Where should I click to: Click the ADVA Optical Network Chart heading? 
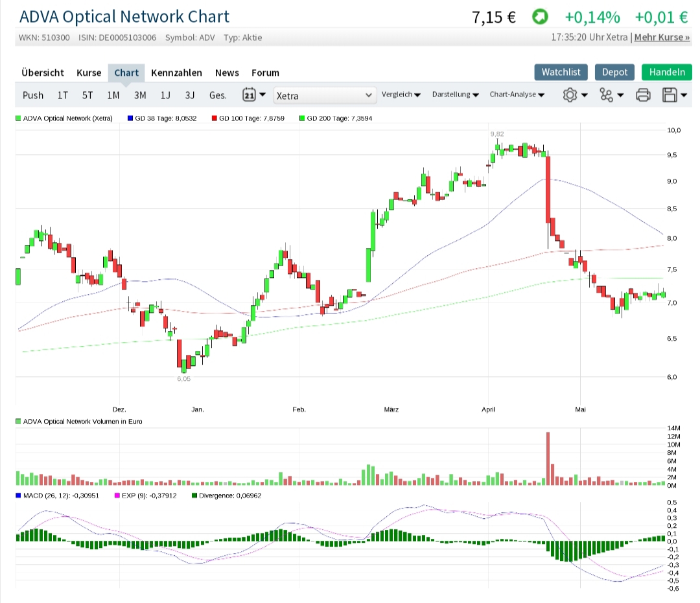(124, 17)
